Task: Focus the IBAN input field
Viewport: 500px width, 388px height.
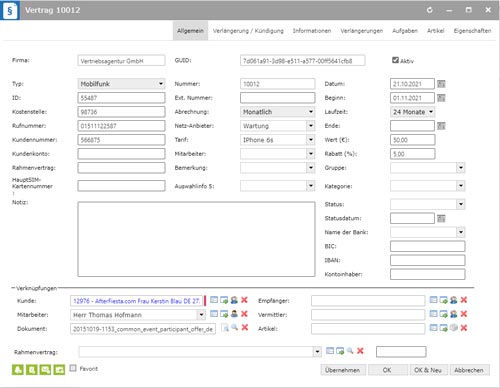Action: tap(427, 260)
